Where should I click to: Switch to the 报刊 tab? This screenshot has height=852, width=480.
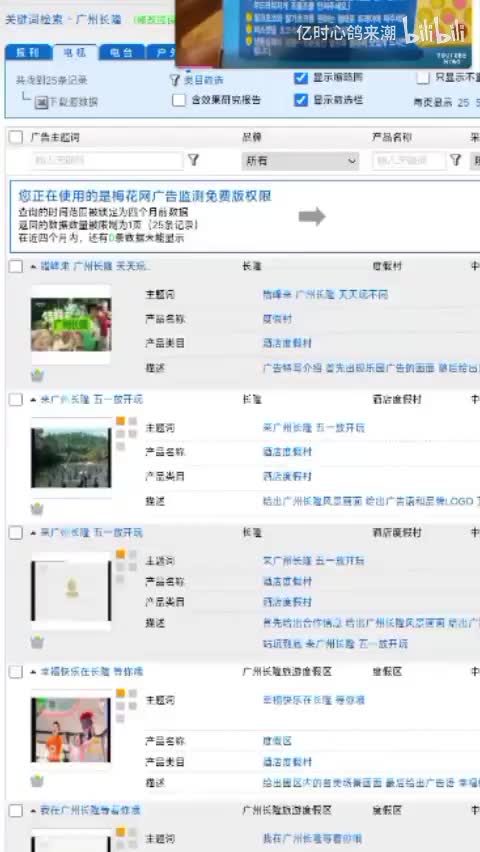pos(29,53)
